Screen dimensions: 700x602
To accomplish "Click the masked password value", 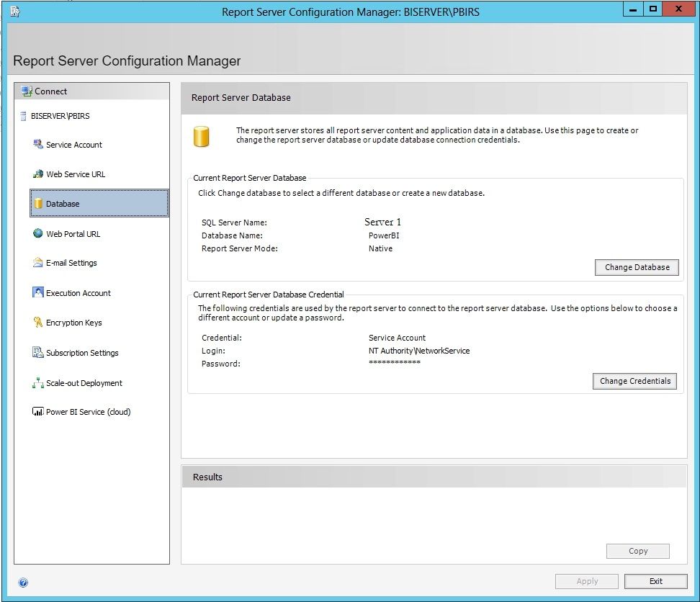I will click(x=395, y=362).
